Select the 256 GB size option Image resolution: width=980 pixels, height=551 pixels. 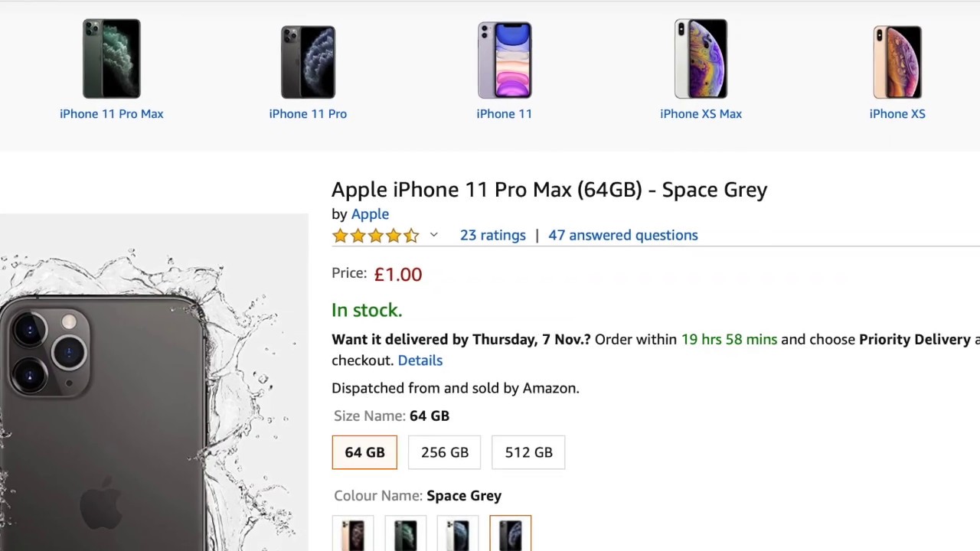[444, 452]
